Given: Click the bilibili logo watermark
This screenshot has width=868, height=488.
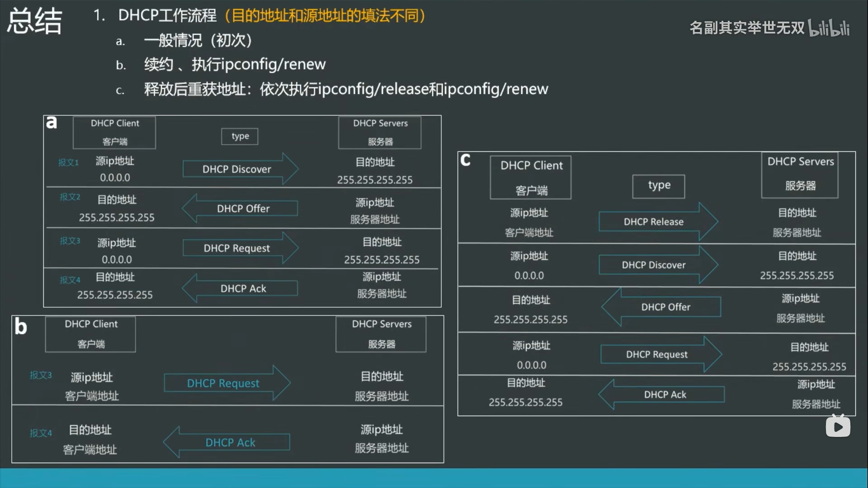Looking at the screenshot, I should 829,28.
